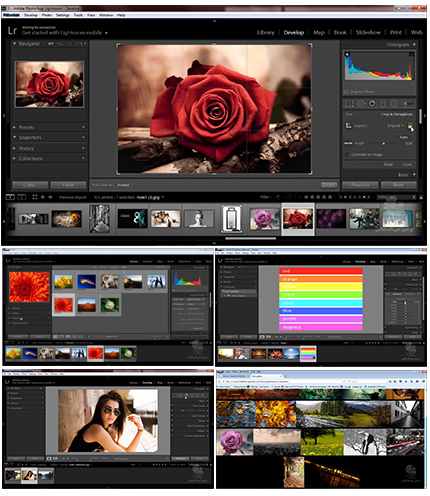Clear history using the History X icon
Image resolution: width=430 pixels, height=496 pixels.
tap(83, 148)
